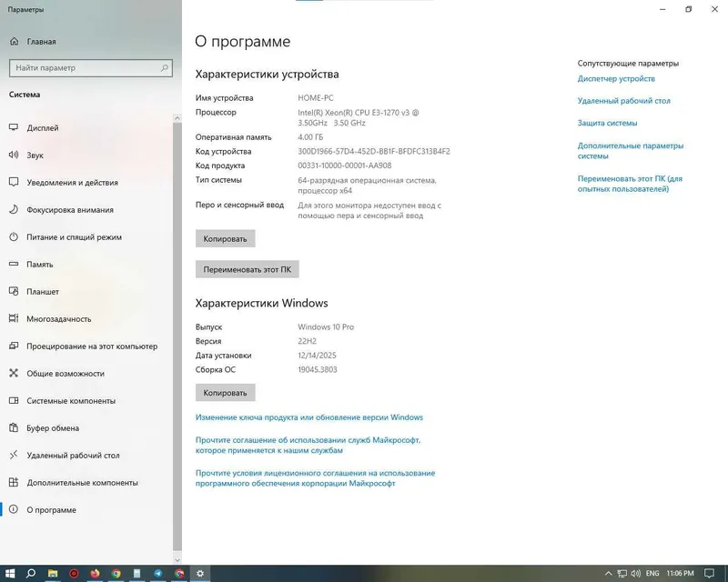The height and width of the screenshot is (582, 728).
Task: Open Firefox from the taskbar
Action: tap(95, 574)
